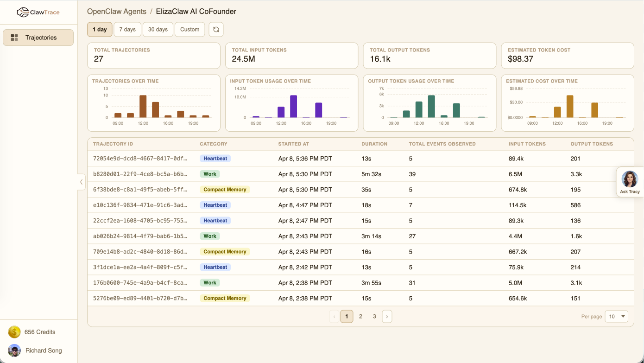Select the 7 days time range
Image resolution: width=644 pixels, height=363 pixels.
pyautogui.click(x=127, y=29)
